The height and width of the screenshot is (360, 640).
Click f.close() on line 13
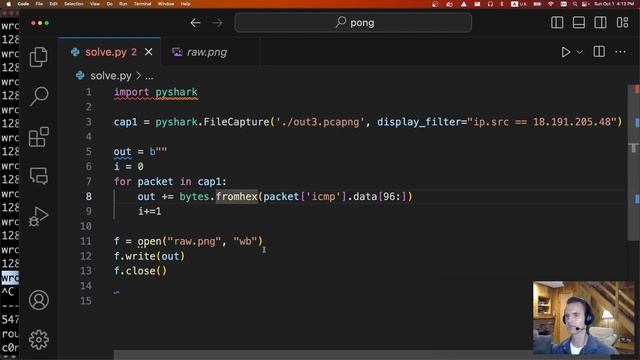pyautogui.click(x=140, y=271)
